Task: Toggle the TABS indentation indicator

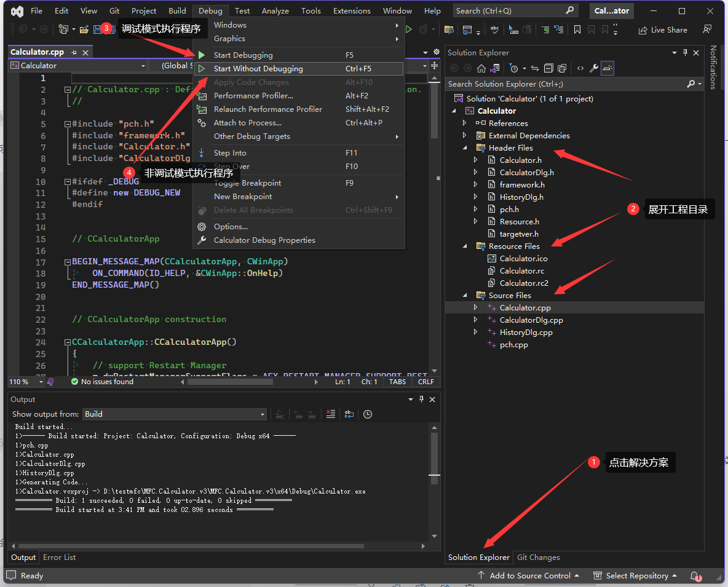Action: click(397, 382)
